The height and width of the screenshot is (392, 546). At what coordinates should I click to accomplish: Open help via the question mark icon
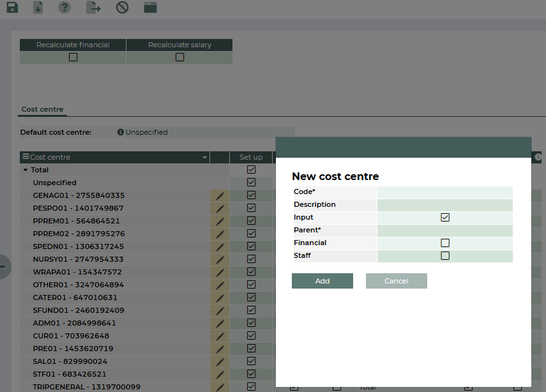[x=64, y=8]
